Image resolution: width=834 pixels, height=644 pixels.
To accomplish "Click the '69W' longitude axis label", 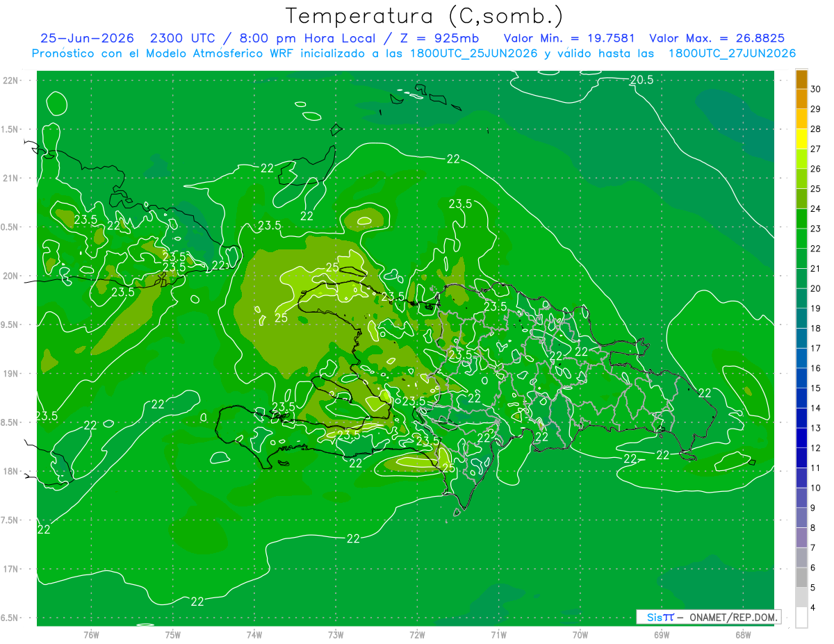I will 661,634.
